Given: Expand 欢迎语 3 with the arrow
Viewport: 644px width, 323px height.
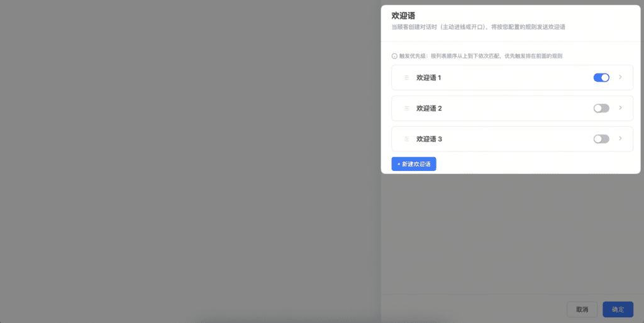Looking at the screenshot, I should tap(620, 138).
